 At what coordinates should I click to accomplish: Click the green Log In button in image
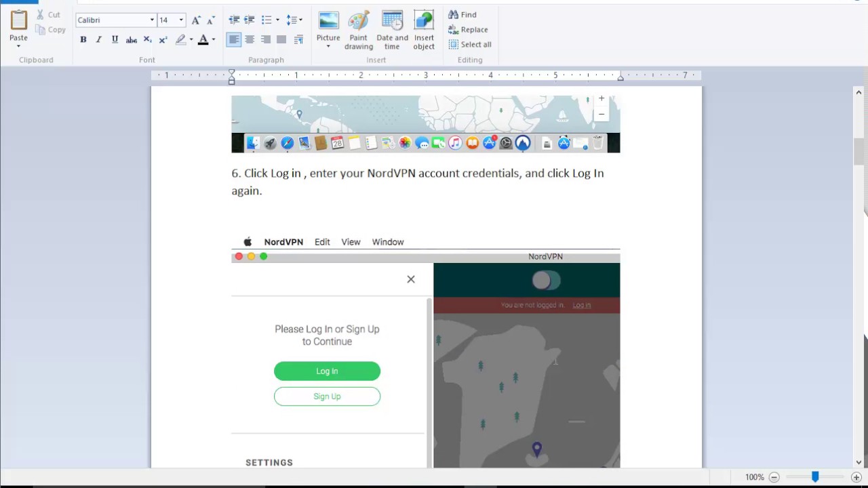coord(327,371)
